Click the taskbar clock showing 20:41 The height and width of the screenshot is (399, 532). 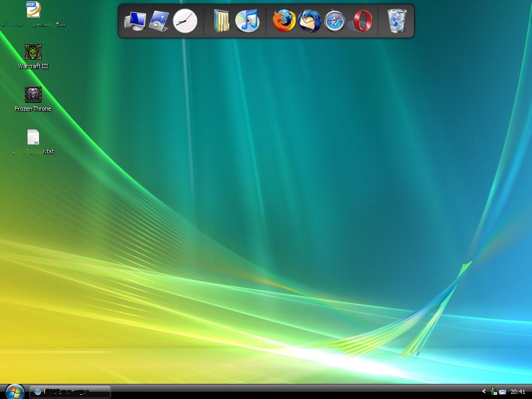518,392
